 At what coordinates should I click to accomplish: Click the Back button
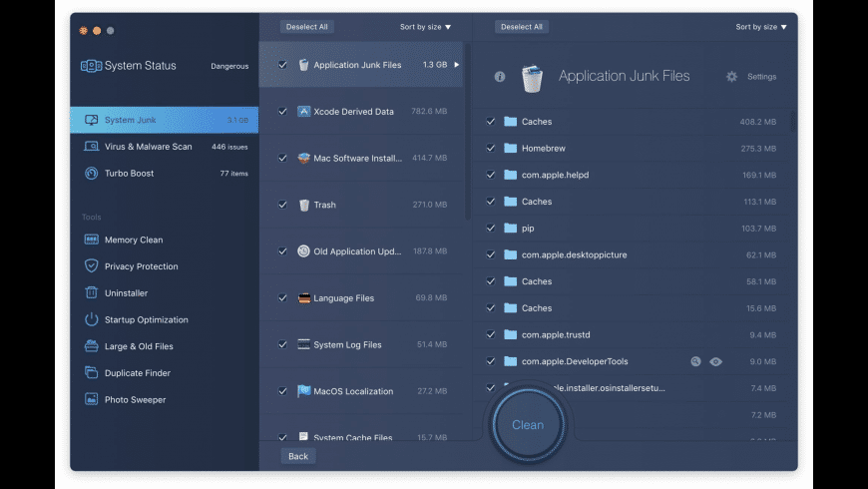tap(298, 456)
